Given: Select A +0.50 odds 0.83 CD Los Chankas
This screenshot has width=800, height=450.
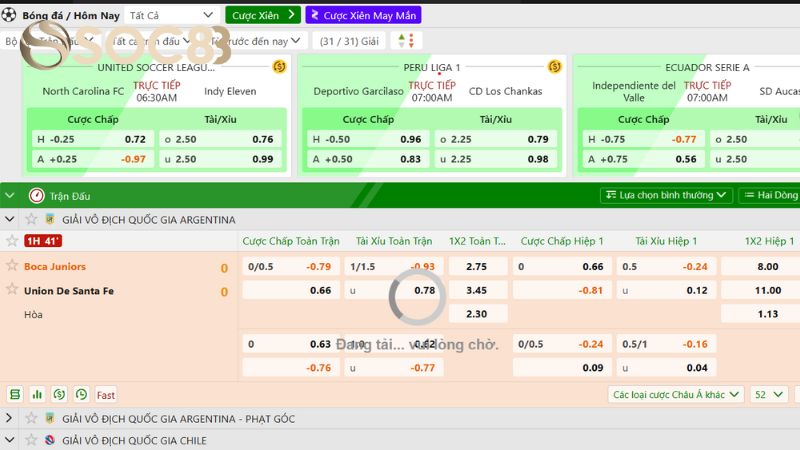Looking at the screenshot, I should (368, 159).
